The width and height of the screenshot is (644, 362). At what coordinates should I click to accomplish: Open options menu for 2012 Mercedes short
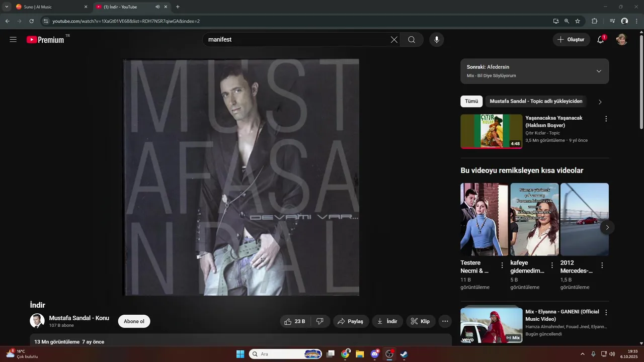coord(602,265)
